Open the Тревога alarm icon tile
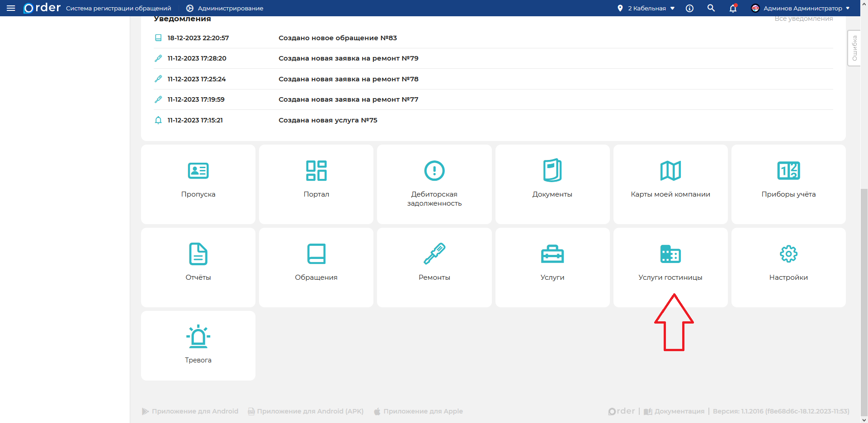This screenshot has width=868, height=423. click(198, 337)
